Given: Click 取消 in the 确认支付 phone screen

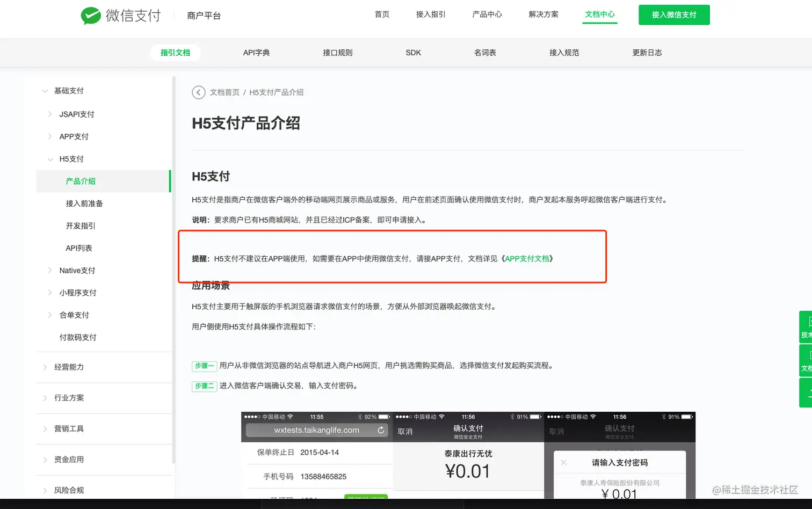Looking at the screenshot, I should (405, 431).
